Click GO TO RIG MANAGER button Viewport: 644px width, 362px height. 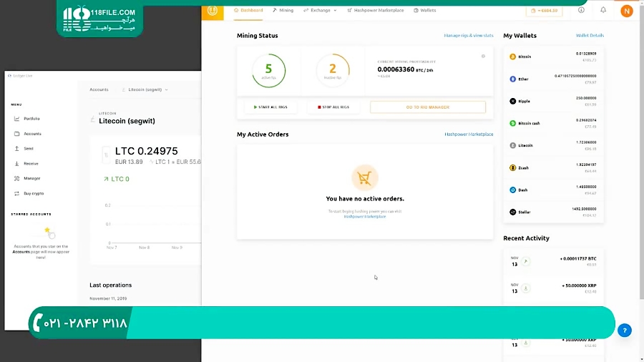pos(428,107)
